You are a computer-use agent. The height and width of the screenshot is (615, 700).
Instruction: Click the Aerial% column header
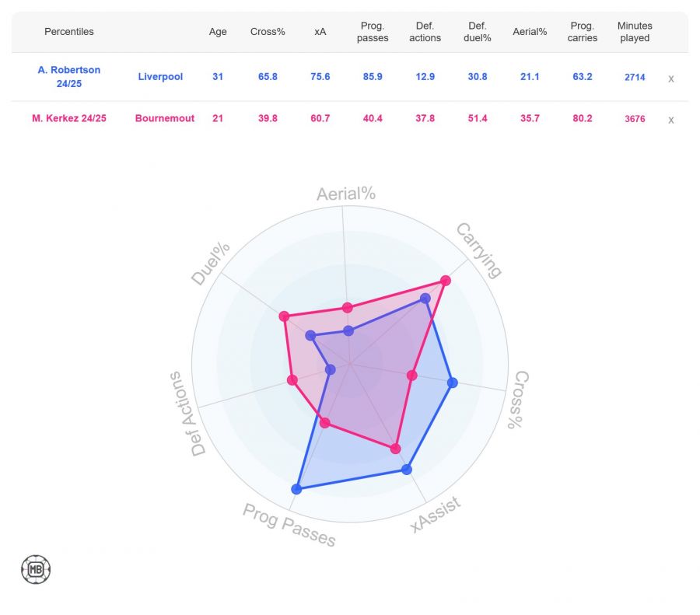530,32
